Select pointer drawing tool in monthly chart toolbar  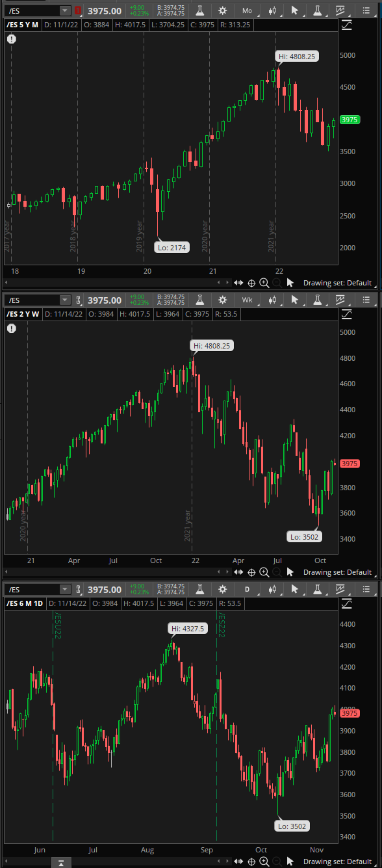click(295, 10)
